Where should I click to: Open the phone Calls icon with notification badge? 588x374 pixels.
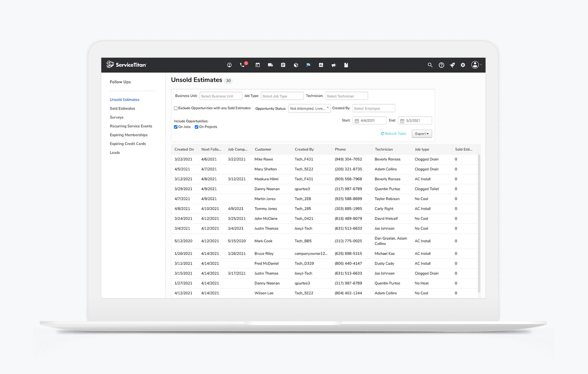point(242,65)
